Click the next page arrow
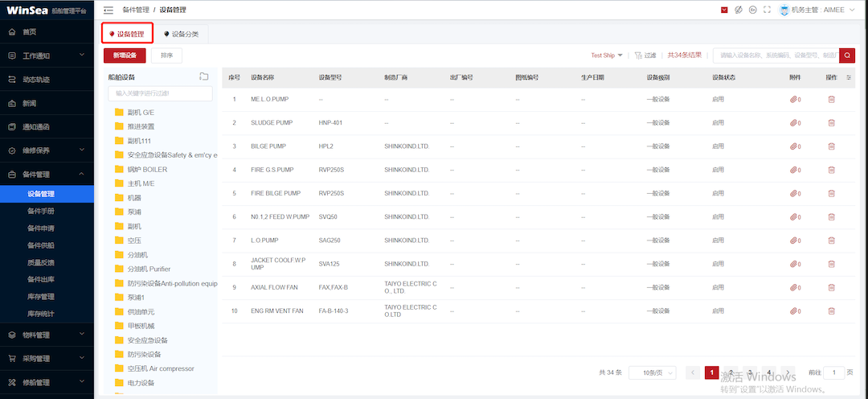This screenshot has width=868, height=399. tap(788, 373)
